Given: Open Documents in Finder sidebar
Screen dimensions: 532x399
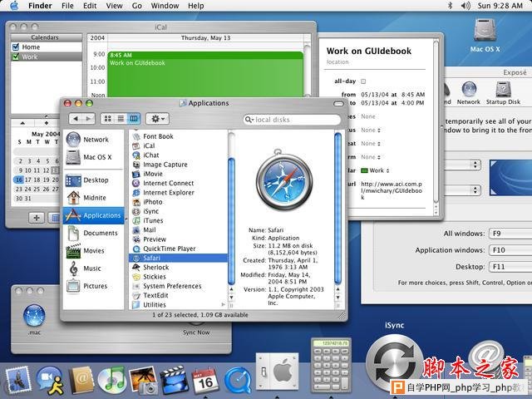Looking at the screenshot, I should (x=92, y=233).
